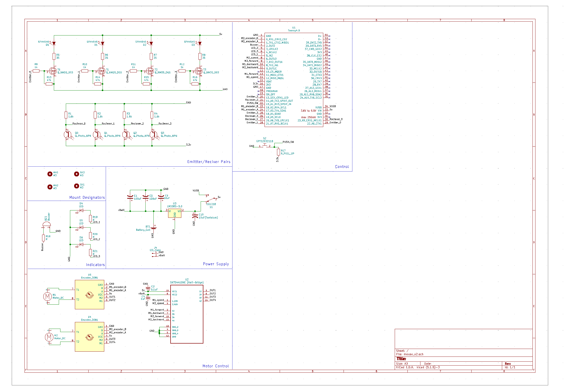Image resolution: width=579 pixels, height=392 pixels.
Task: Click the T3 NMOS transistor symbol
Action: click(x=198, y=71)
